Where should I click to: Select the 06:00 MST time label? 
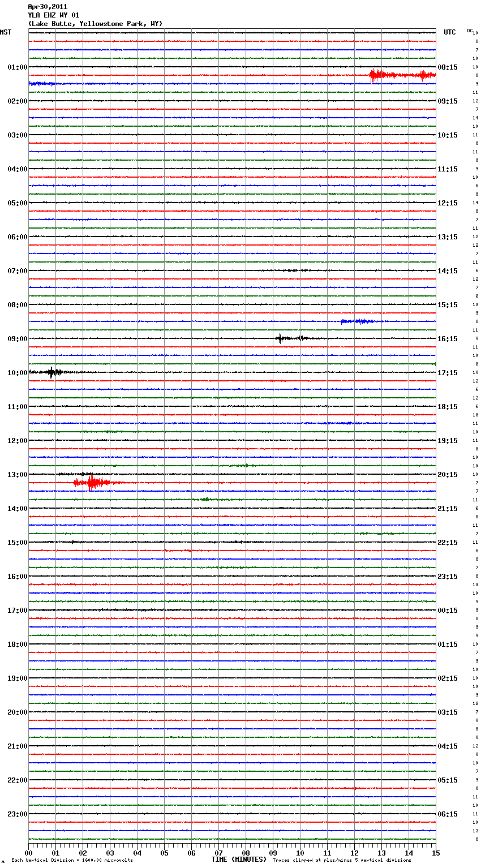pos(18,237)
